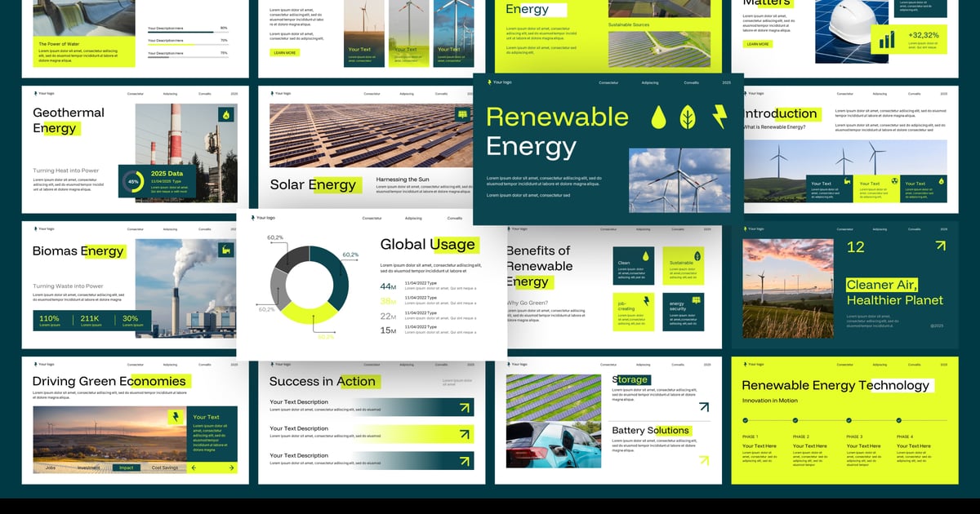The image size is (980, 514).
Task: Click the flame icon on the Geothermal Energy slide
Action: [x=226, y=115]
